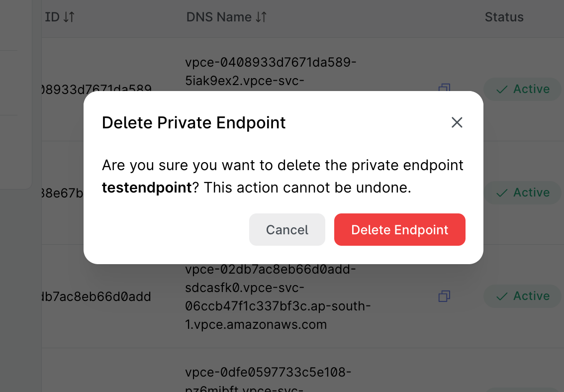Click the checkmark icon in the top Active badge
Image resolution: width=564 pixels, height=392 pixels.
coord(502,89)
